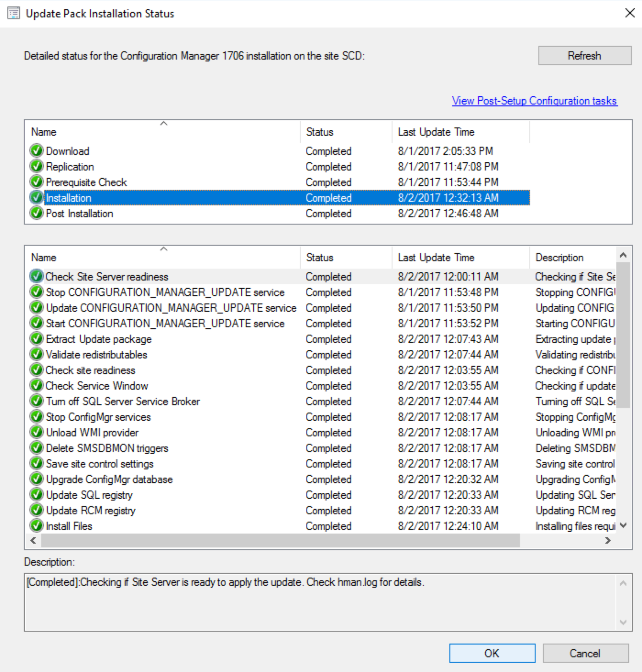Select the Prerequisite Check row name
This screenshot has width=642, height=672.
click(x=86, y=182)
